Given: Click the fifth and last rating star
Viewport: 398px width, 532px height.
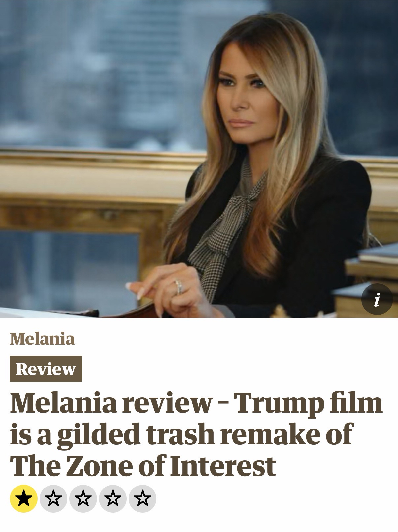Looking at the screenshot, I should click(142, 499).
